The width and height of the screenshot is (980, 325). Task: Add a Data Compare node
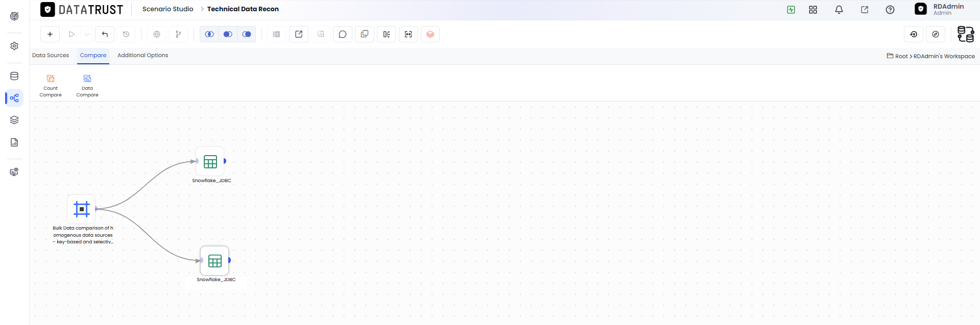pyautogui.click(x=87, y=85)
